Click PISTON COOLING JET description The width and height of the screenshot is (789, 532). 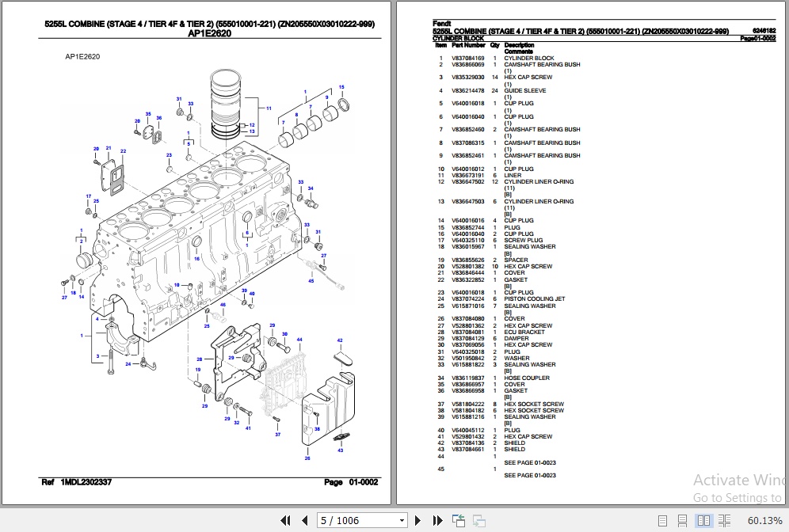[535, 298]
